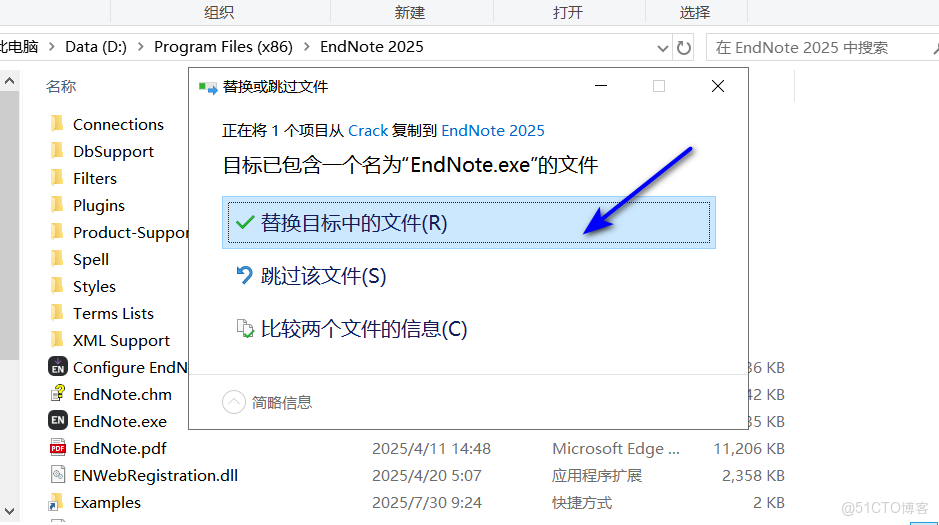Click the 2025/7/30 9:24 date cell
Image resolution: width=939 pixels, height=525 pixels.
pyautogui.click(x=426, y=502)
